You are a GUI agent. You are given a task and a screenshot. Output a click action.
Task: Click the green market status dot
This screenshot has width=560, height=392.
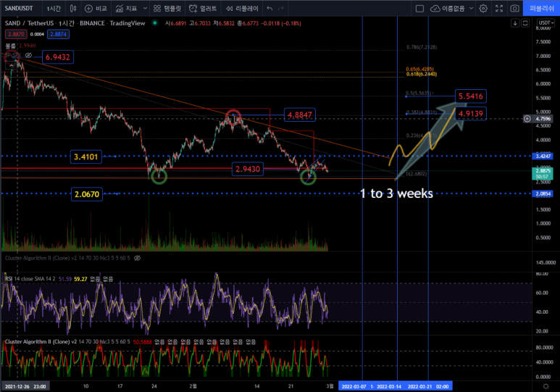pos(154,23)
